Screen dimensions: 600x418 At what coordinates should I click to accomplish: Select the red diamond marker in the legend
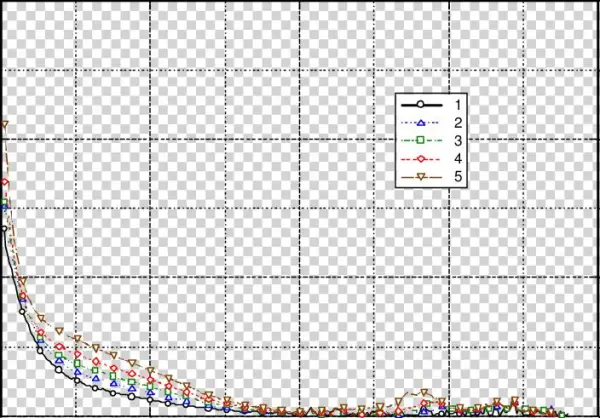click(421, 158)
